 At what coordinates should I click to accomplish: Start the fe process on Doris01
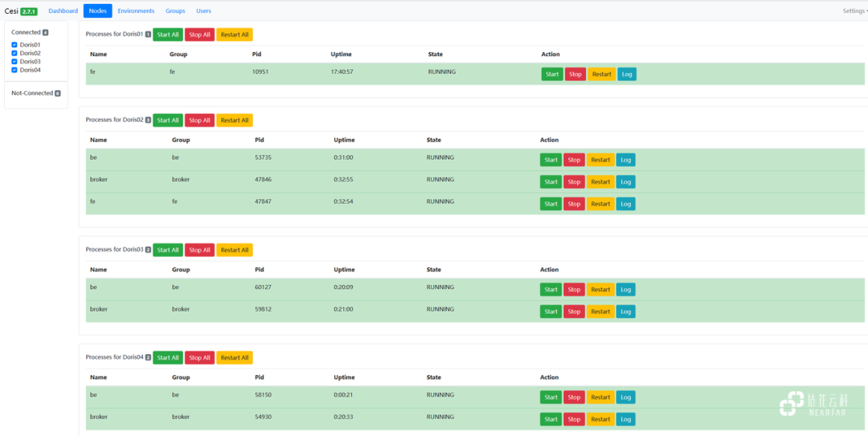[552, 74]
